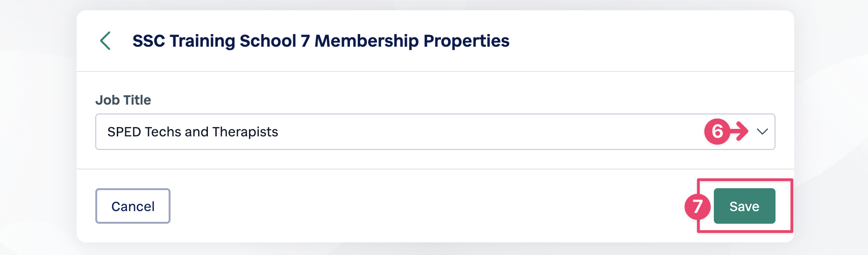This screenshot has width=868, height=255.
Task: Expand the Job Title dropdown chevron
Action: tap(762, 132)
